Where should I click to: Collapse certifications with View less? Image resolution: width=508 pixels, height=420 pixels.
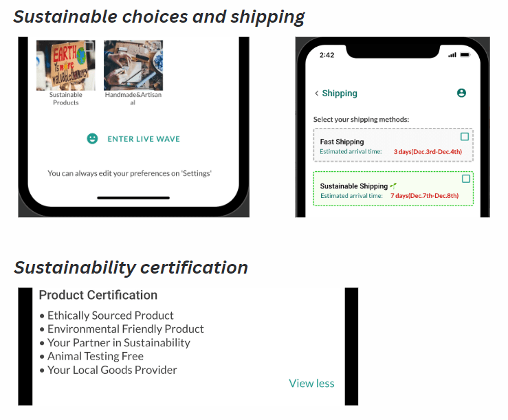point(311,384)
